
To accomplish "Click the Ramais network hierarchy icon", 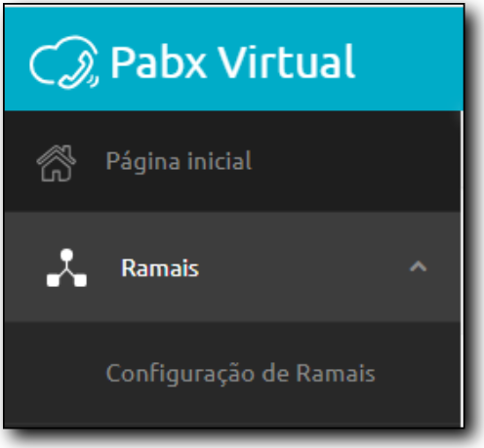I will coord(66,267).
